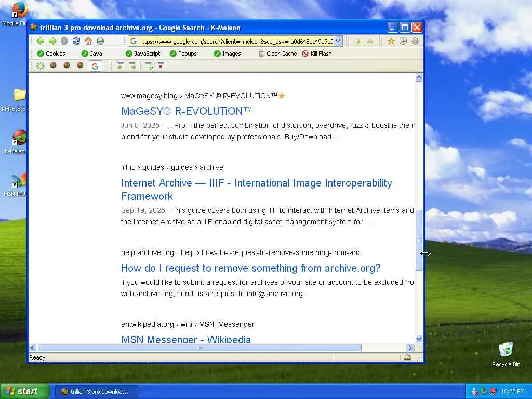
Task: Click the next tab window icon
Action: click(132, 66)
